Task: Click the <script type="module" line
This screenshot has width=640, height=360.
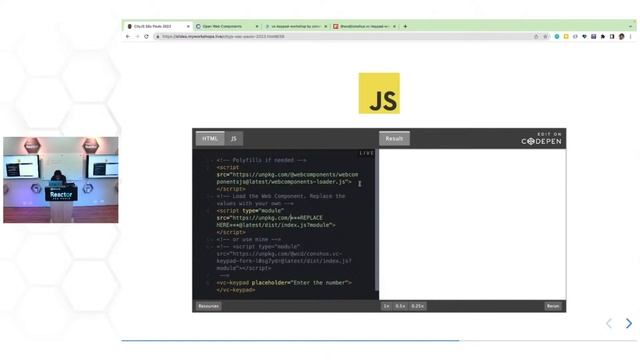Action: (250, 211)
